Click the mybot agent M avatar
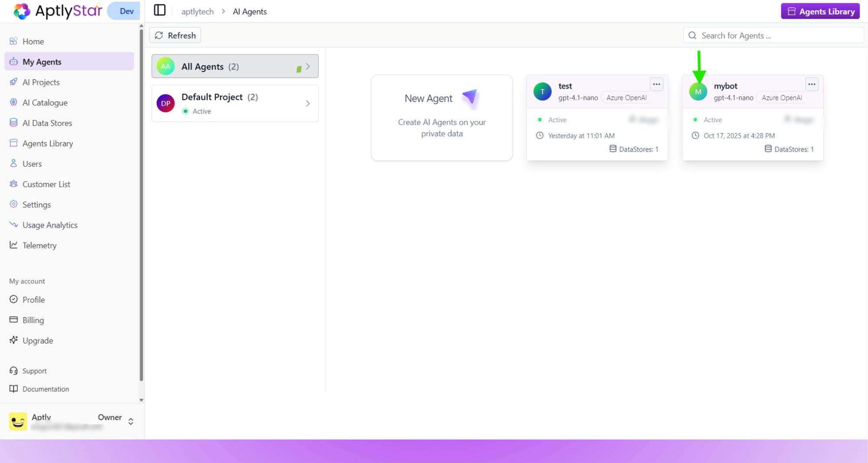The width and height of the screenshot is (868, 463). click(698, 92)
